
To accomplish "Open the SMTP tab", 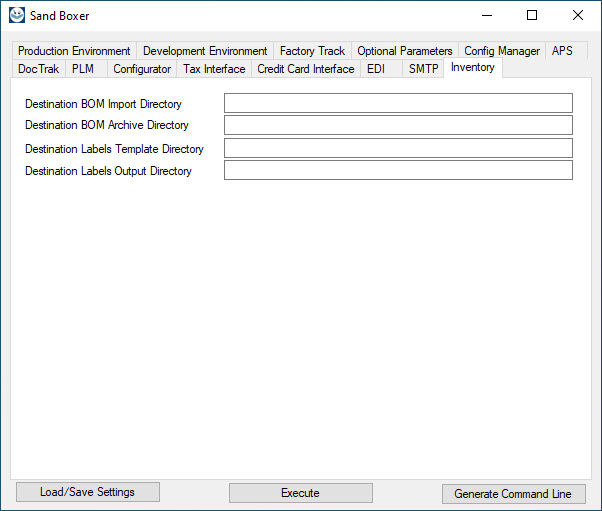I will (x=423, y=69).
